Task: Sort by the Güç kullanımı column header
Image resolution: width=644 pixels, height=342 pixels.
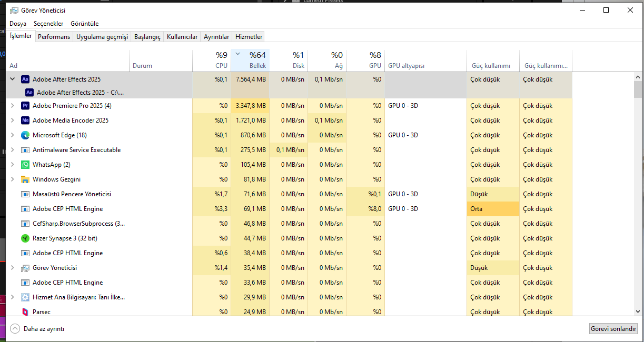Action: [493, 61]
